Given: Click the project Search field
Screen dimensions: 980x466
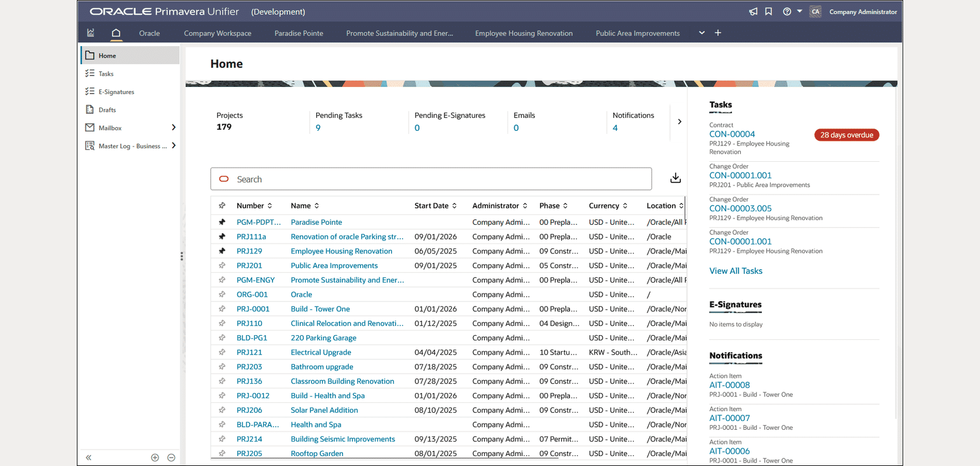Looking at the screenshot, I should click(x=431, y=179).
